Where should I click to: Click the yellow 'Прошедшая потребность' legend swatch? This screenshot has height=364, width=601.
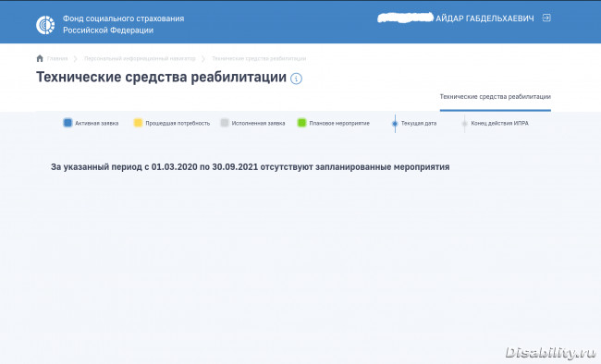138,123
